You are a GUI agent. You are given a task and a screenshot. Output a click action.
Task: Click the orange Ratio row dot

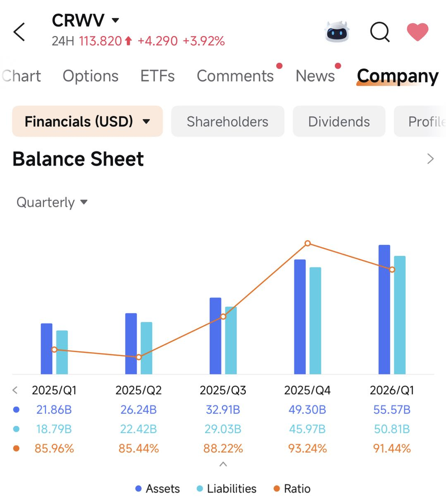pos(16,449)
